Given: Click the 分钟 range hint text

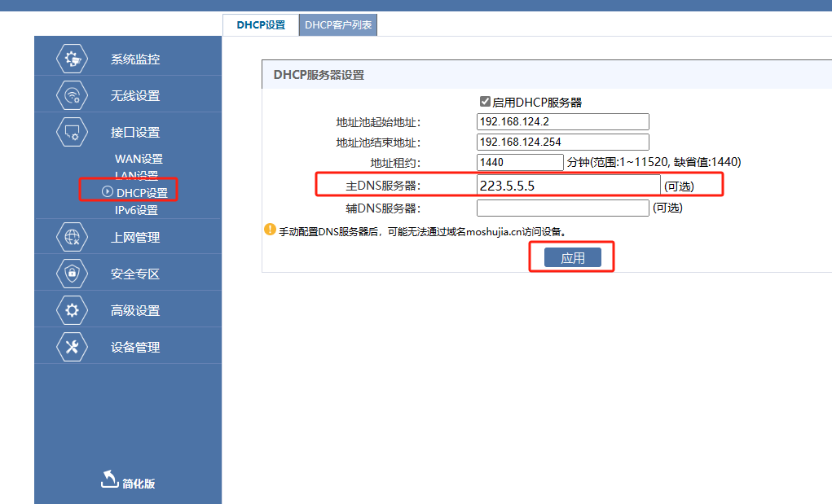Looking at the screenshot, I should pyautogui.click(x=654, y=162).
